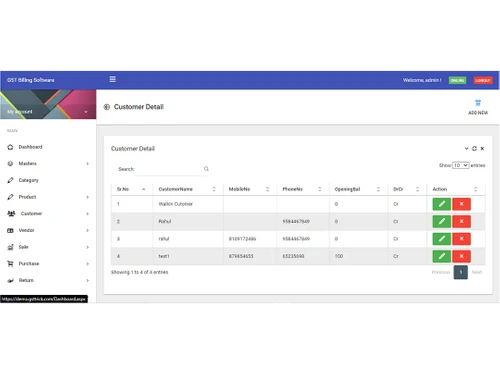Image resolution: width=500 pixels, height=375 pixels.
Task: Expand the Purchase chevron arrow
Action: click(x=88, y=264)
